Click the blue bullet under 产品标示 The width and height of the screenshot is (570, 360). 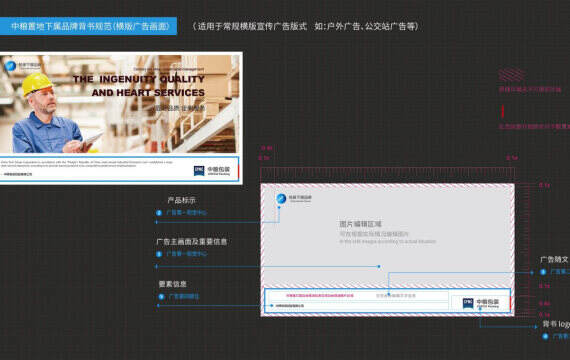point(159,213)
